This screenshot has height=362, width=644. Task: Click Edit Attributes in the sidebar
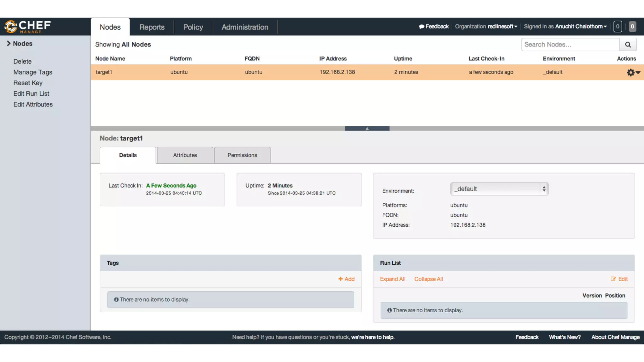[x=33, y=104]
